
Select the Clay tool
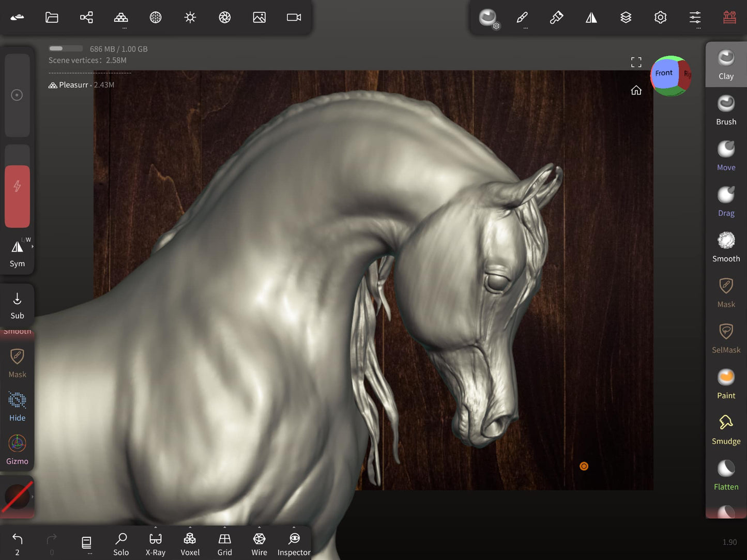click(726, 65)
